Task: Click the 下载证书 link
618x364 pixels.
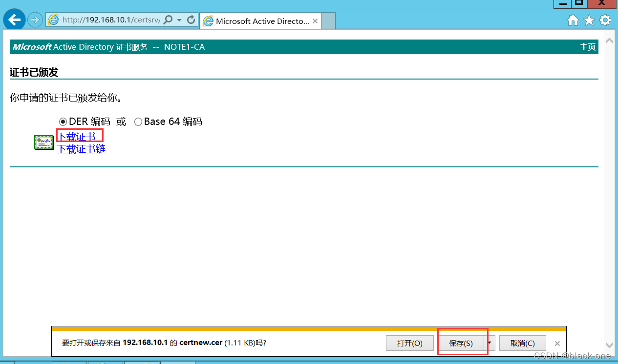Action: point(76,136)
